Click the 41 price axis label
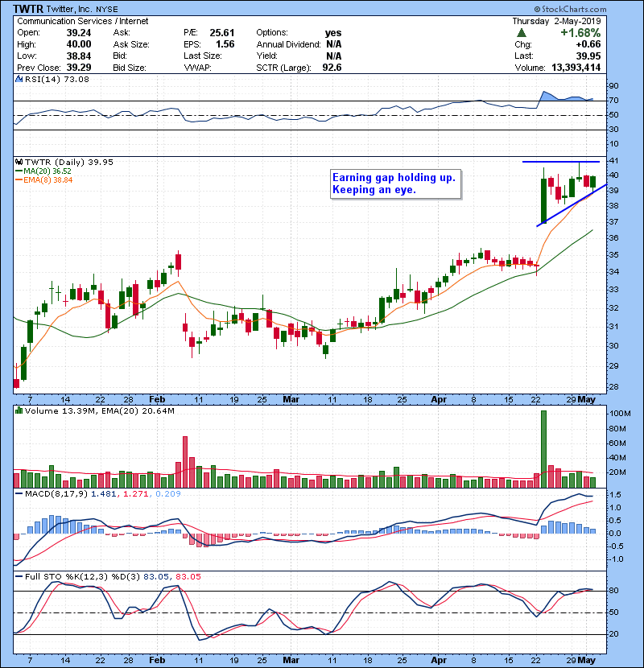The image size is (644, 668). click(613, 161)
